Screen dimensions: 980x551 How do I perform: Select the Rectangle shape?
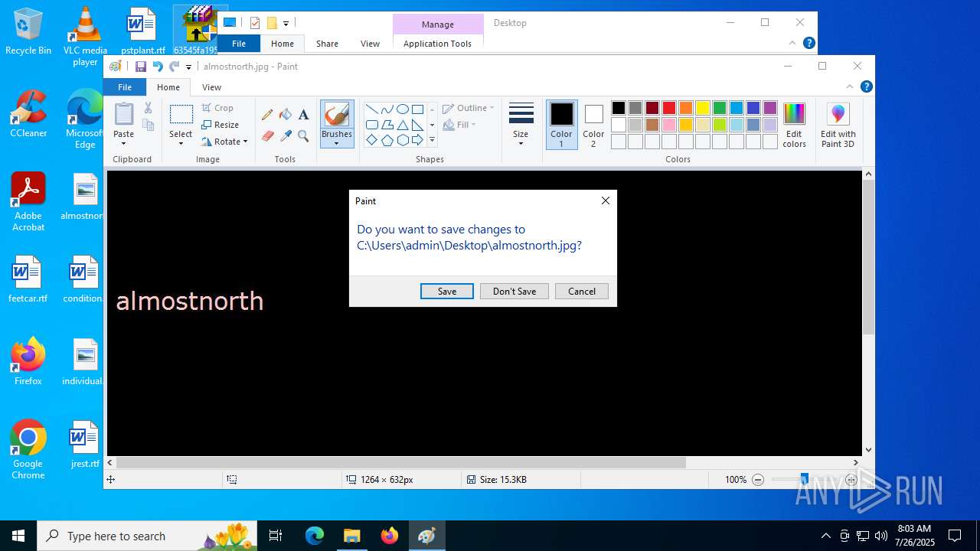click(417, 109)
